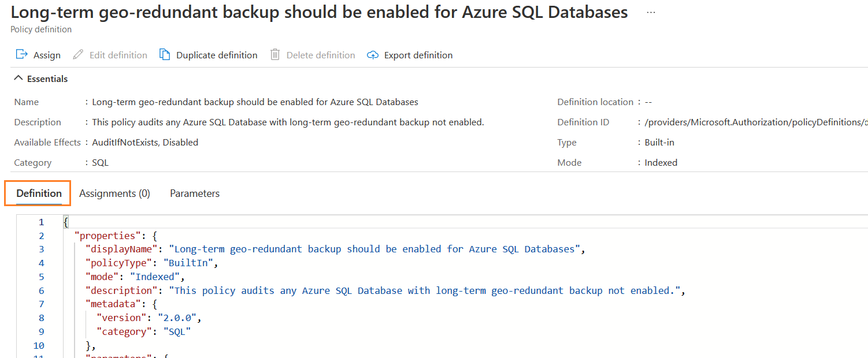Collapse the Essentials section chevron

[18, 79]
